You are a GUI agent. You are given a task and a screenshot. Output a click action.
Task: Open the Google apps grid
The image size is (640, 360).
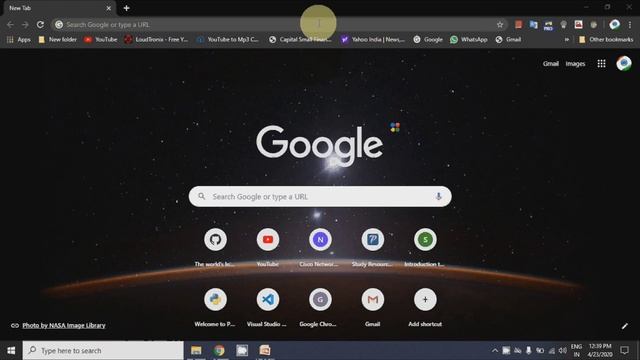pos(601,64)
